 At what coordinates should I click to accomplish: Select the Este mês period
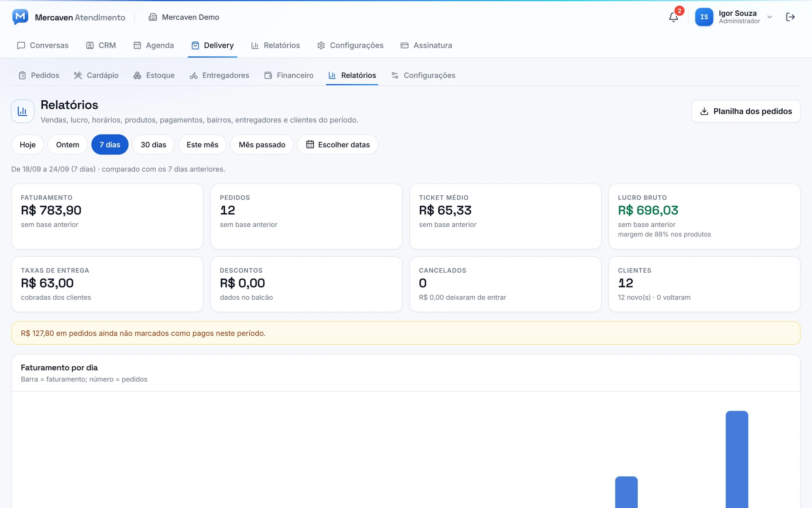(x=202, y=145)
